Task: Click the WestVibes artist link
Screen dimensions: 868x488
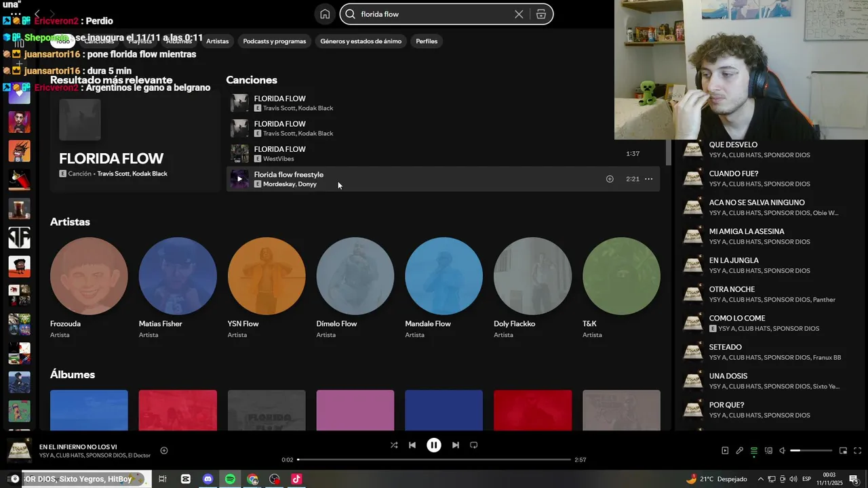Action: 279,159
